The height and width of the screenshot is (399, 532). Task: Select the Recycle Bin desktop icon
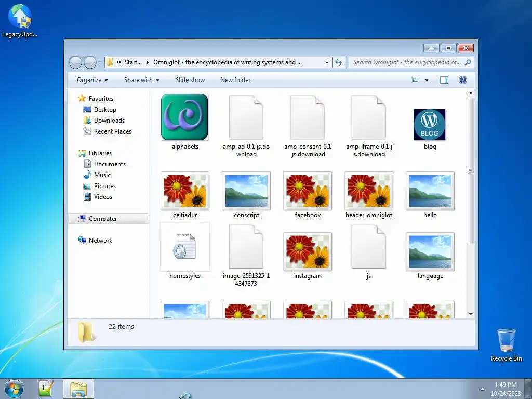[506, 345]
